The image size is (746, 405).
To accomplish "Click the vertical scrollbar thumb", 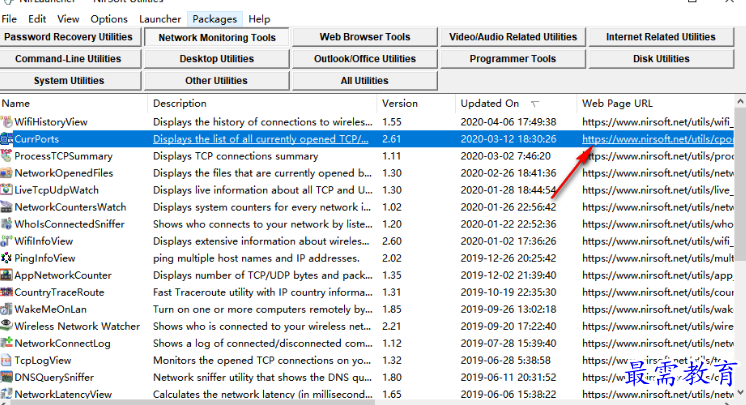I will coord(740,184).
